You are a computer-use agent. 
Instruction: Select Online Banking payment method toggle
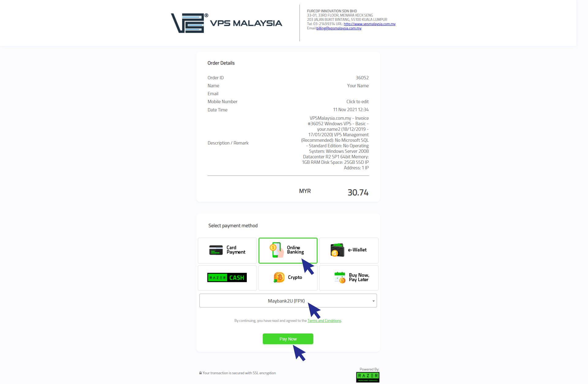pyautogui.click(x=288, y=250)
